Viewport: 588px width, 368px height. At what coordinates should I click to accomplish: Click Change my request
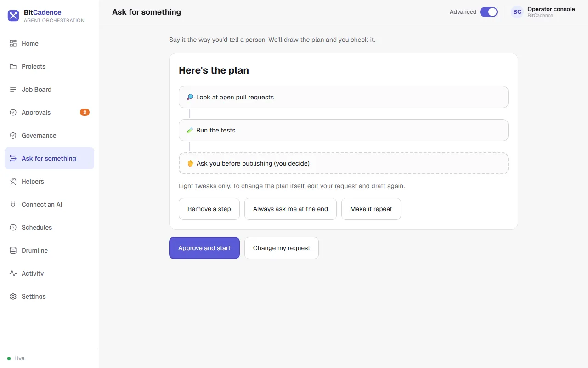click(282, 248)
